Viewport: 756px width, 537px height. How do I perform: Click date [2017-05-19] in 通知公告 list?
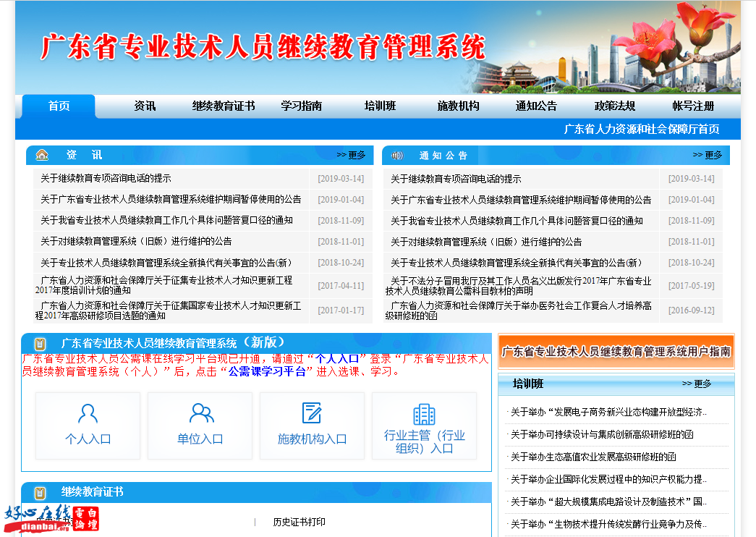692,286
